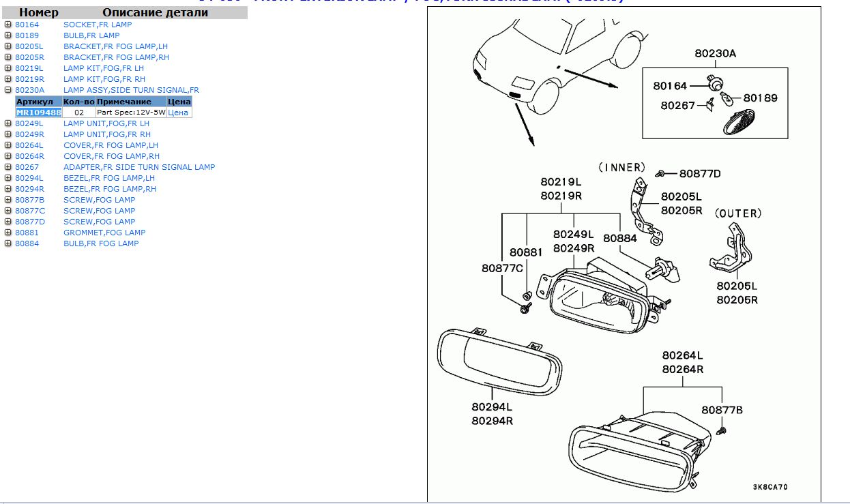
Task: Expand the 80881 GROMMET,FOG LAMP row
Action: pos(8,233)
